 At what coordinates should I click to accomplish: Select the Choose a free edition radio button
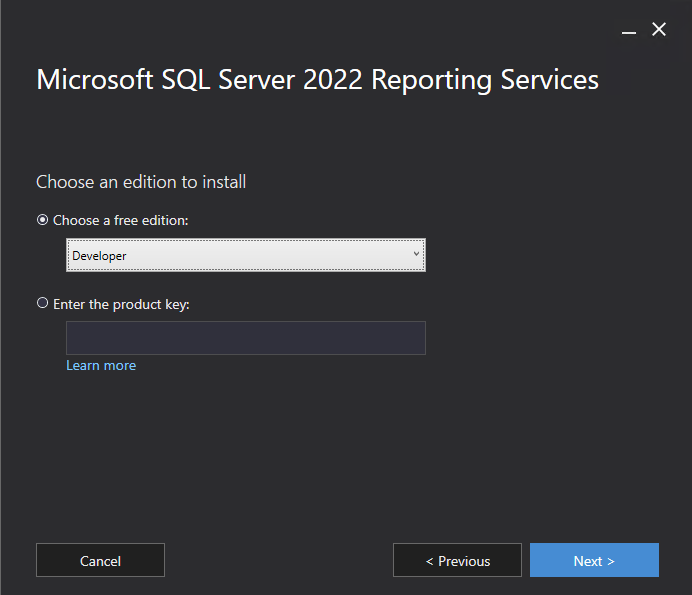click(42, 219)
